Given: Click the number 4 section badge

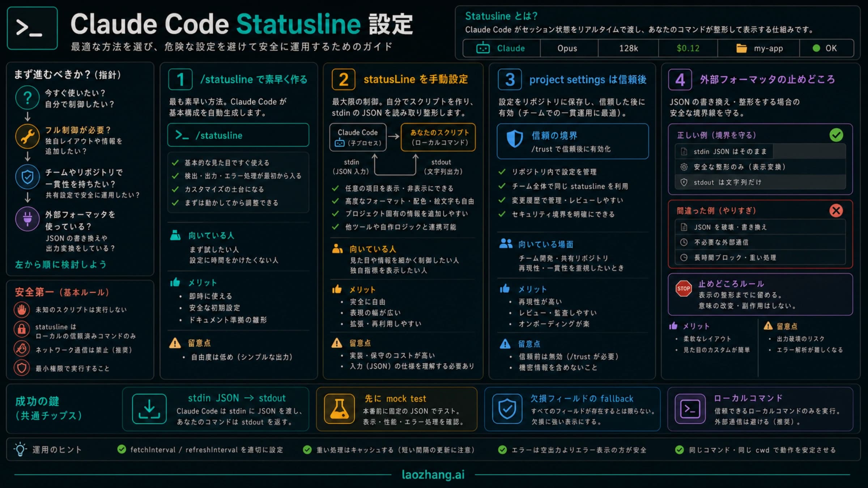Looking at the screenshot, I should [680, 80].
